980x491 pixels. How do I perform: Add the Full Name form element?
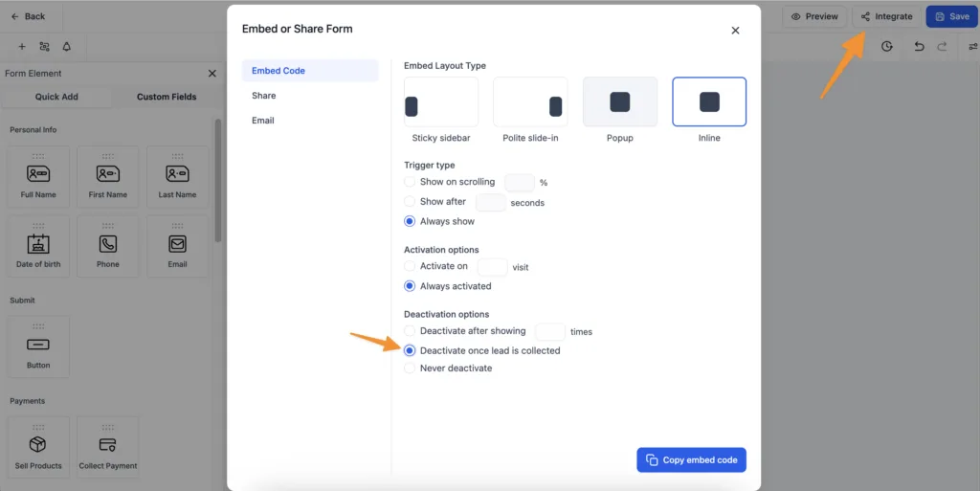pyautogui.click(x=38, y=177)
